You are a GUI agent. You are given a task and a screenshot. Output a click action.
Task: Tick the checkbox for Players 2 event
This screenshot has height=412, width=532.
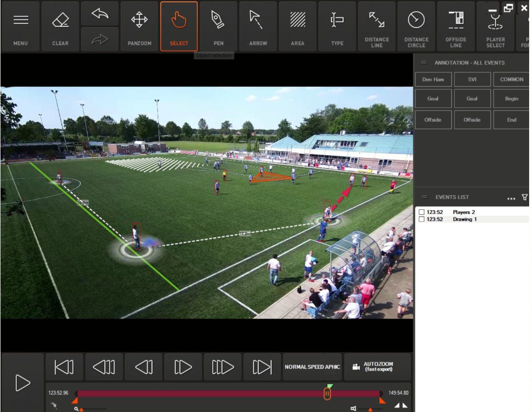pyautogui.click(x=422, y=212)
